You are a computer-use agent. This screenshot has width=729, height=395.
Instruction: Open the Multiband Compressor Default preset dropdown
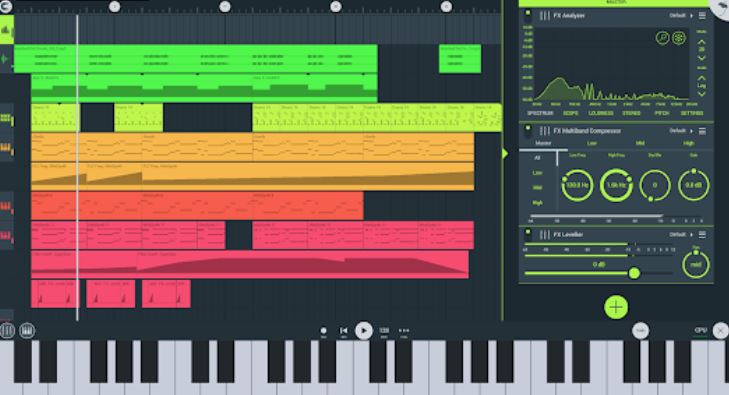(681, 131)
